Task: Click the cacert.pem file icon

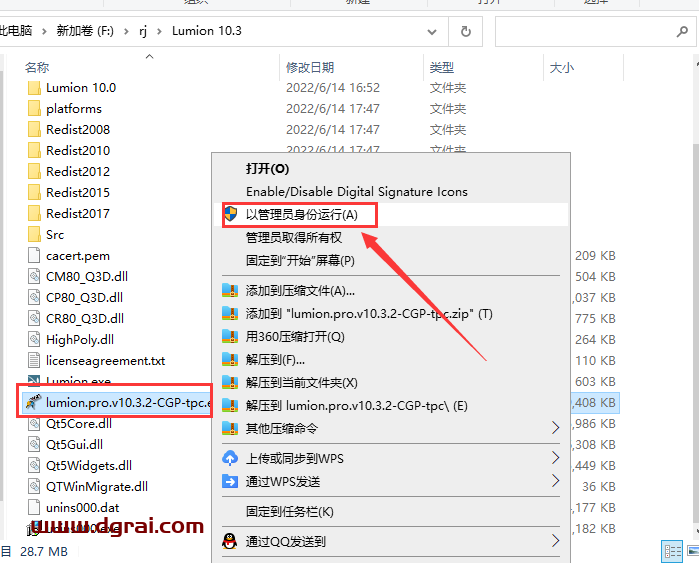Action: (34, 255)
